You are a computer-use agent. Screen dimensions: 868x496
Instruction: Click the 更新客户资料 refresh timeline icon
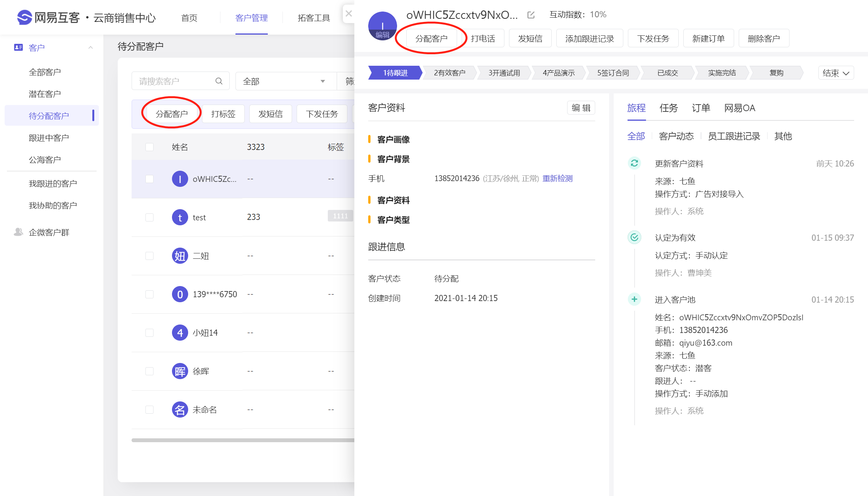point(634,163)
